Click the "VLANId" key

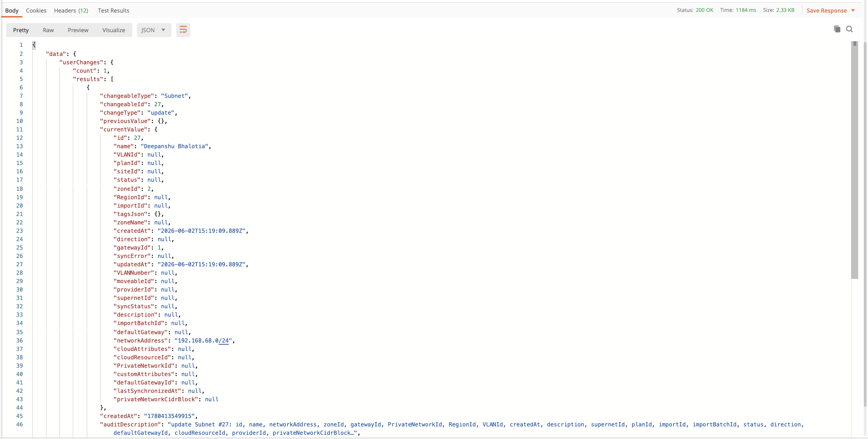tap(127, 154)
